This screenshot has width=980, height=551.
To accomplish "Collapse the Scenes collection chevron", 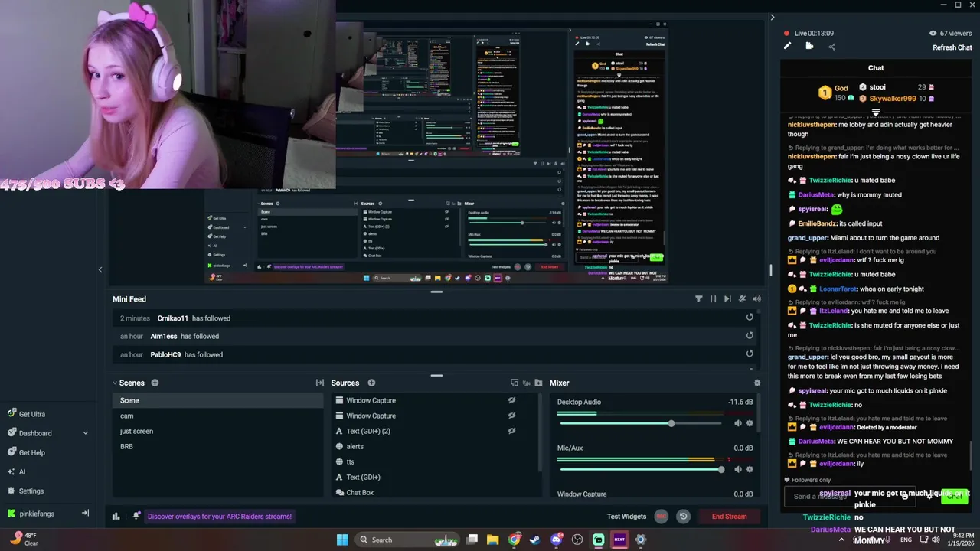I will pyautogui.click(x=115, y=383).
